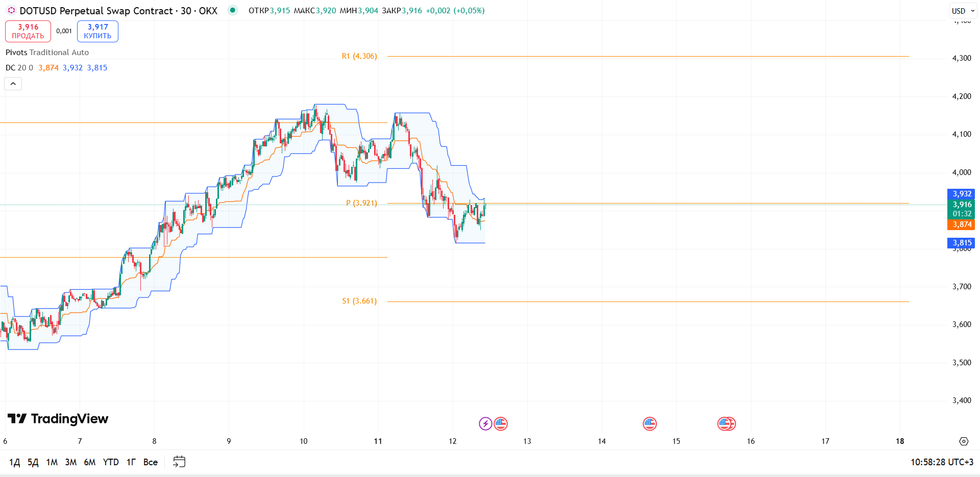Collapse the indicator legend chevron
This screenshot has height=477, width=980.
point(13,84)
